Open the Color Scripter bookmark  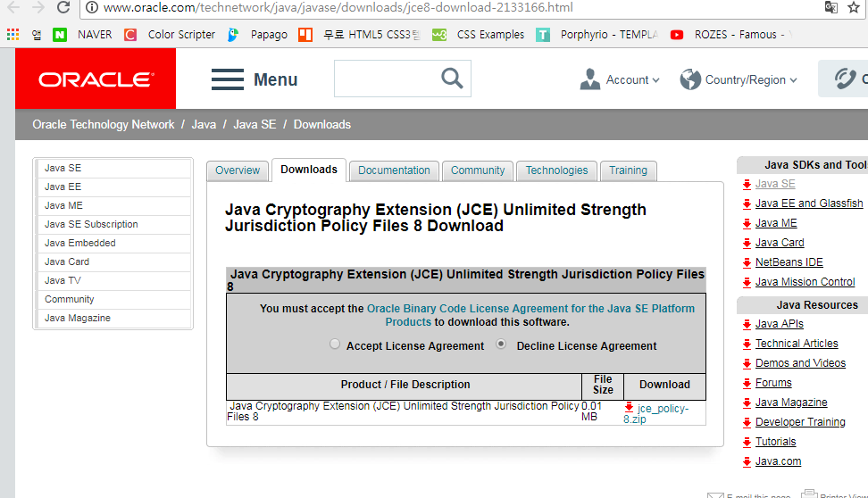(170, 34)
